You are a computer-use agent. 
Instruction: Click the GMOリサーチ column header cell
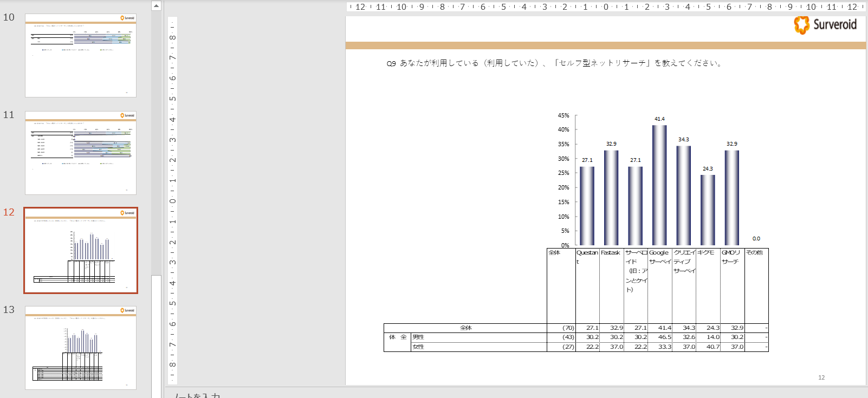[x=733, y=286]
